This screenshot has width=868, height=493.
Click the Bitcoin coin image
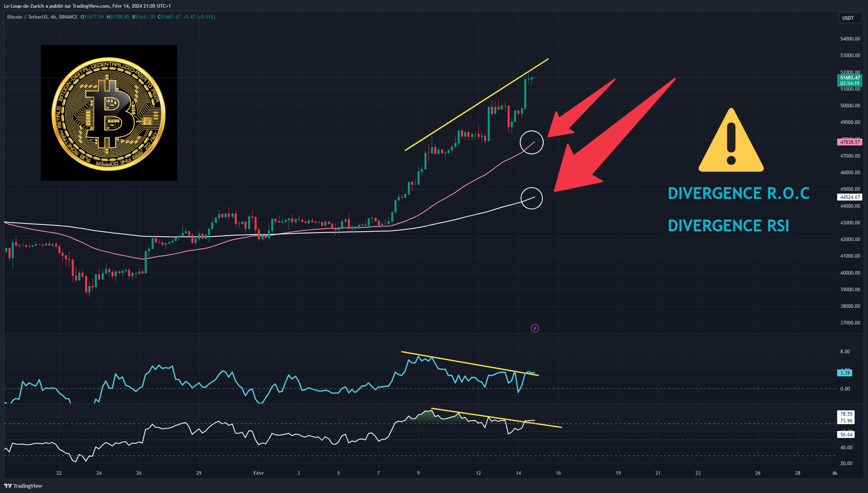[109, 113]
